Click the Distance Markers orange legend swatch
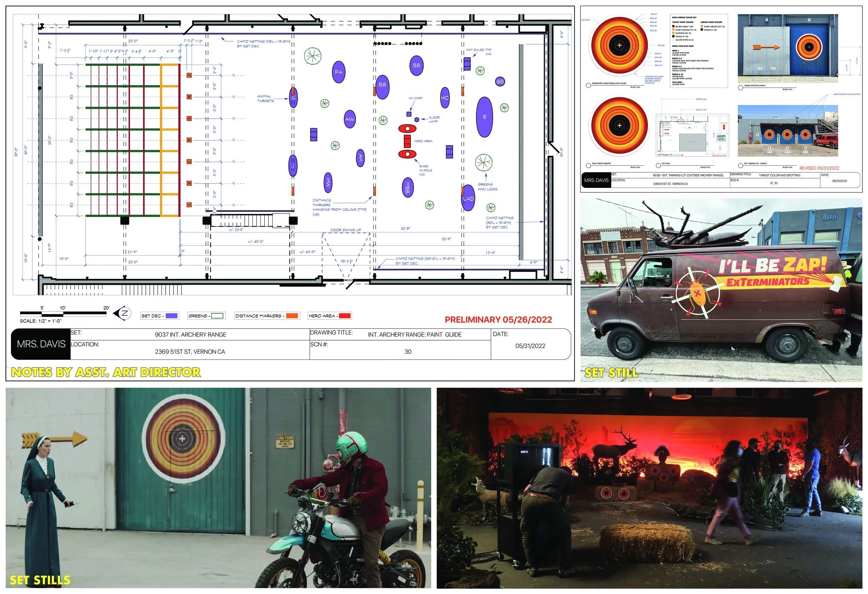868x594 pixels. (x=292, y=316)
